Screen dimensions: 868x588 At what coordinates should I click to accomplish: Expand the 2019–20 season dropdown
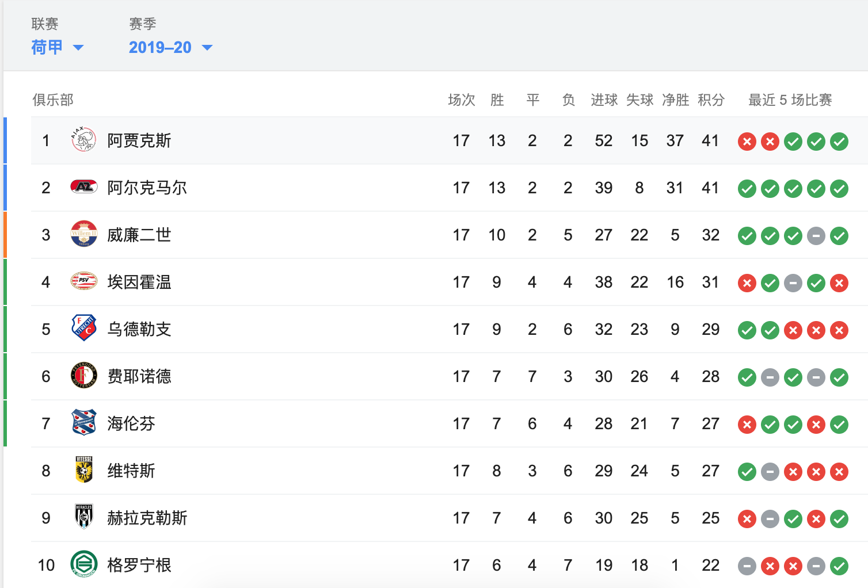(170, 47)
